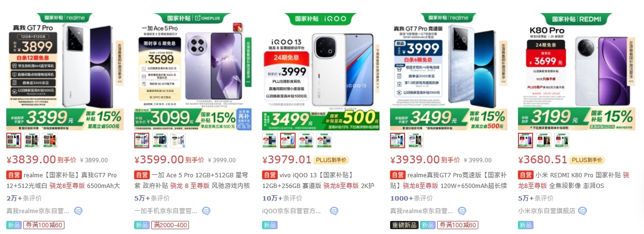The width and height of the screenshot is (644, 234).
Task: Select third color thumbnail of 一加 Ace 5 Pro
Action: pos(177,140)
